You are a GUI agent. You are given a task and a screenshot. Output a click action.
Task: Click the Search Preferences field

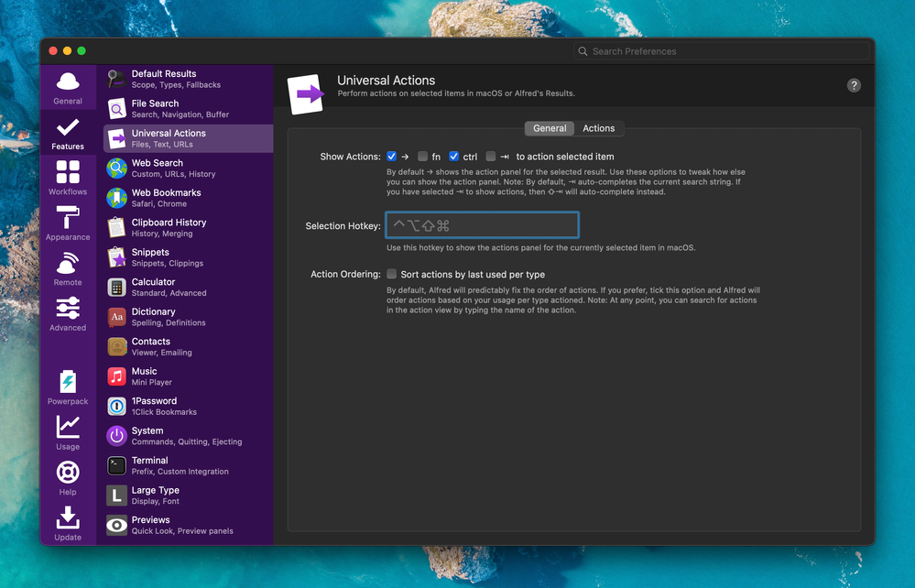click(722, 51)
